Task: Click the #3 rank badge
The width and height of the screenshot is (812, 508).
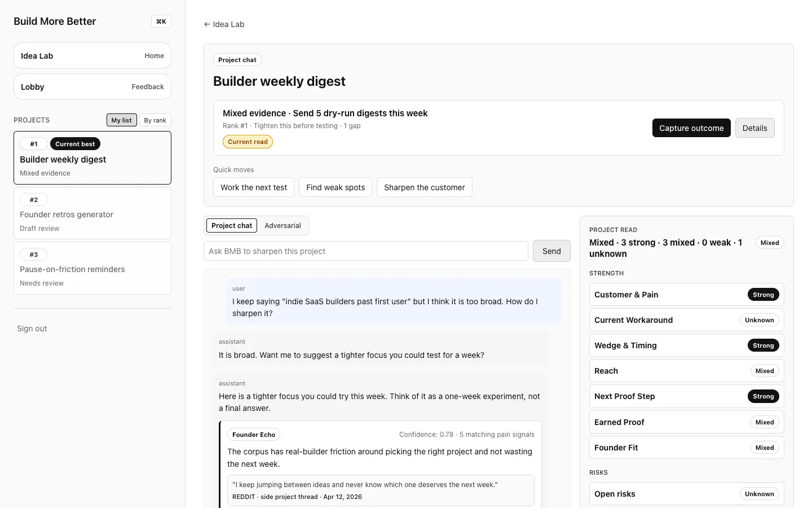Action: coord(34,255)
